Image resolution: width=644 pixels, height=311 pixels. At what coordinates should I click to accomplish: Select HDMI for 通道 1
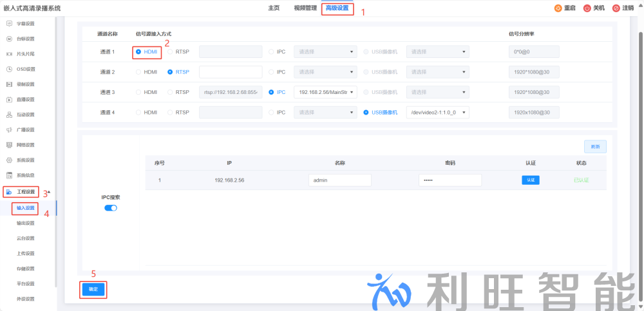(138, 52)
